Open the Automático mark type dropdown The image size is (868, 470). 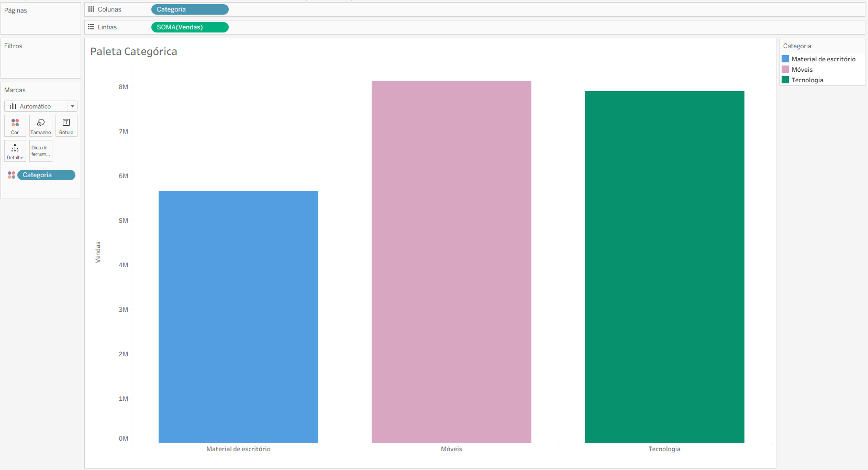[41, 106]
